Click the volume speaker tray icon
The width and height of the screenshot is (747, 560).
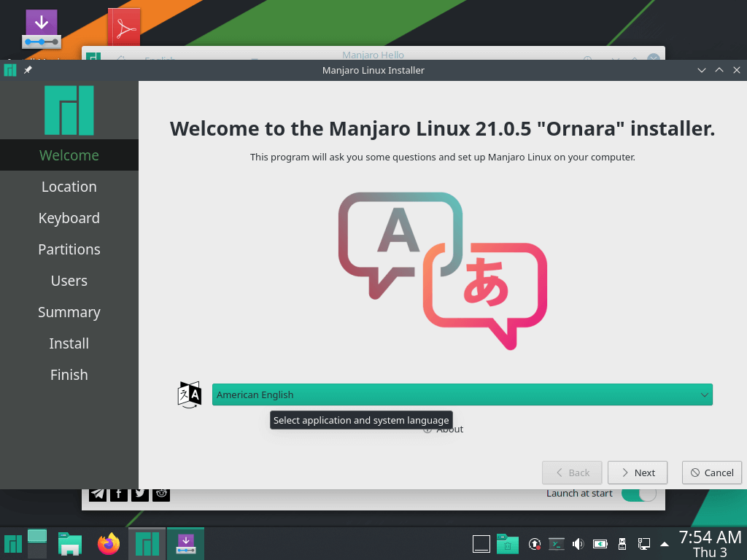tap(578, 543)
